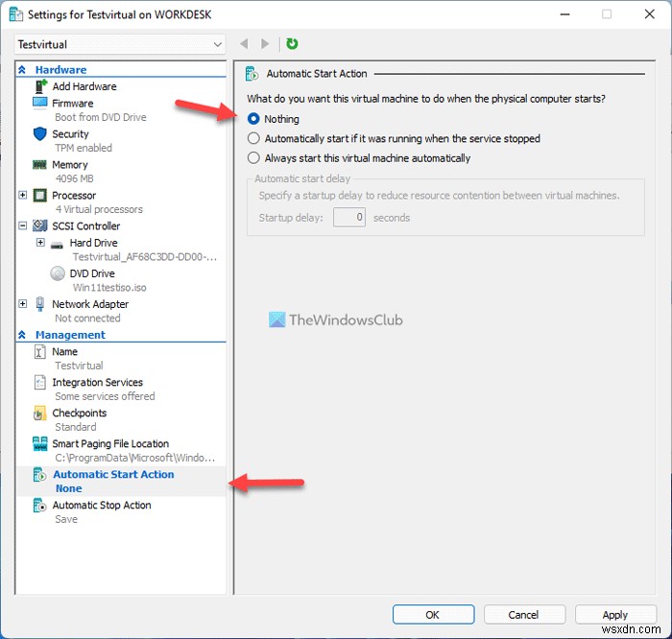
Task: Open the Checkpoints settings page
Action: point(80,413)
